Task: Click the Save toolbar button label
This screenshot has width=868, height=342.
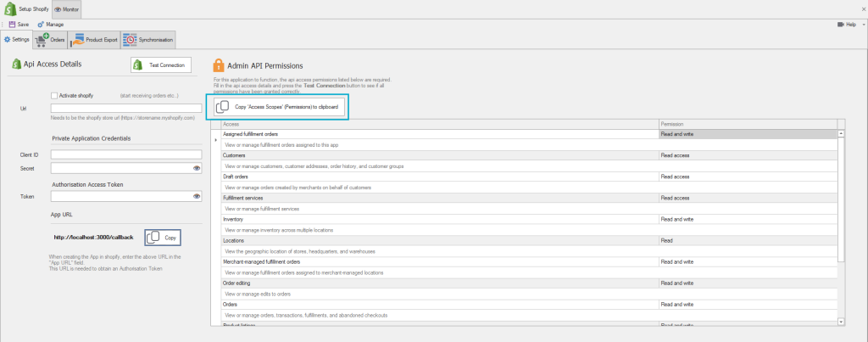Action: [23, 25]
